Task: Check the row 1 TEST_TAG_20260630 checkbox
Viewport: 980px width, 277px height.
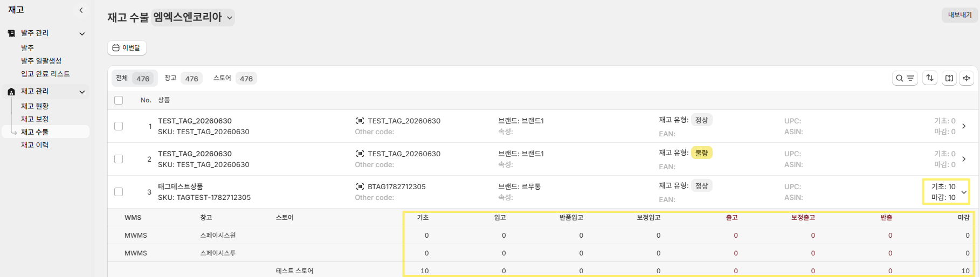Action: click(119, 126)
